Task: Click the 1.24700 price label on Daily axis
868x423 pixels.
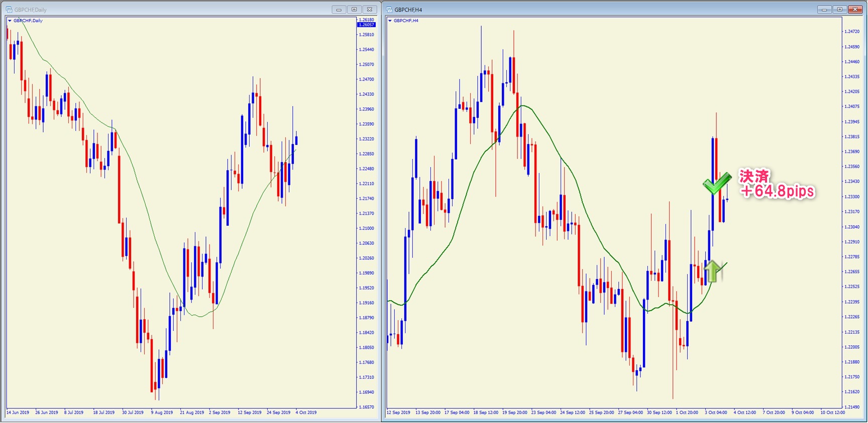Action: [x=367, y=79]
